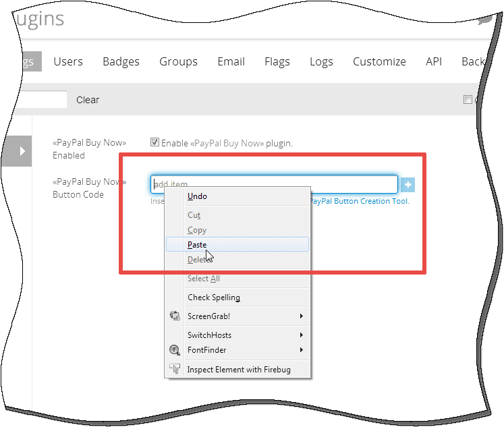
Task: Open the SwitchHosts menu entry
Action: click(x=237, y=335)
